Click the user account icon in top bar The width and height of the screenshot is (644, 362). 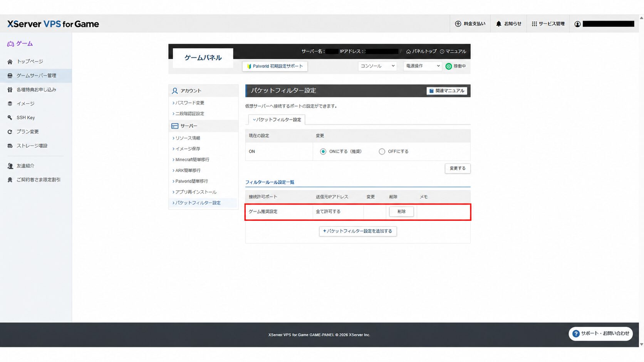click(x=577, y=24)
